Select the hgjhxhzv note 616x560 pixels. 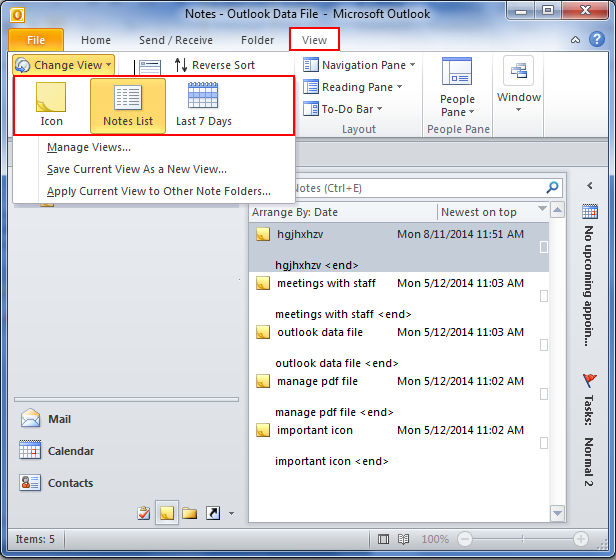tap(398, 248)
